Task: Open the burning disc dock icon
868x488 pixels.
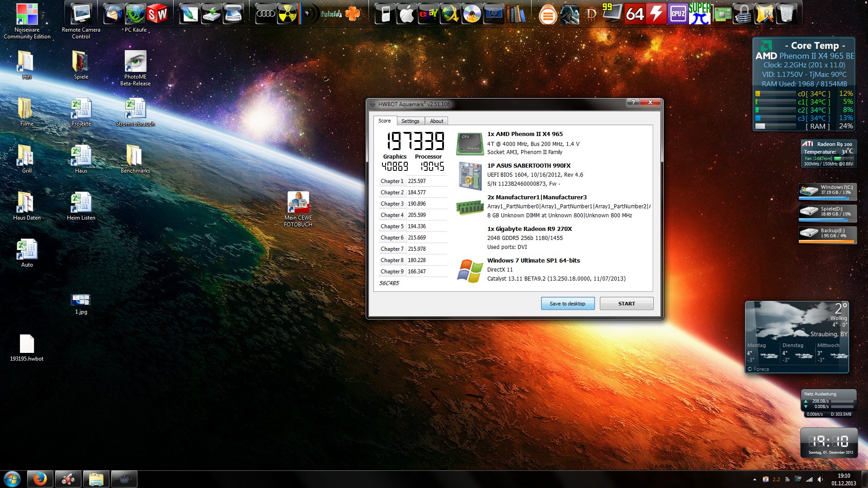Action: tap(472, 14)
